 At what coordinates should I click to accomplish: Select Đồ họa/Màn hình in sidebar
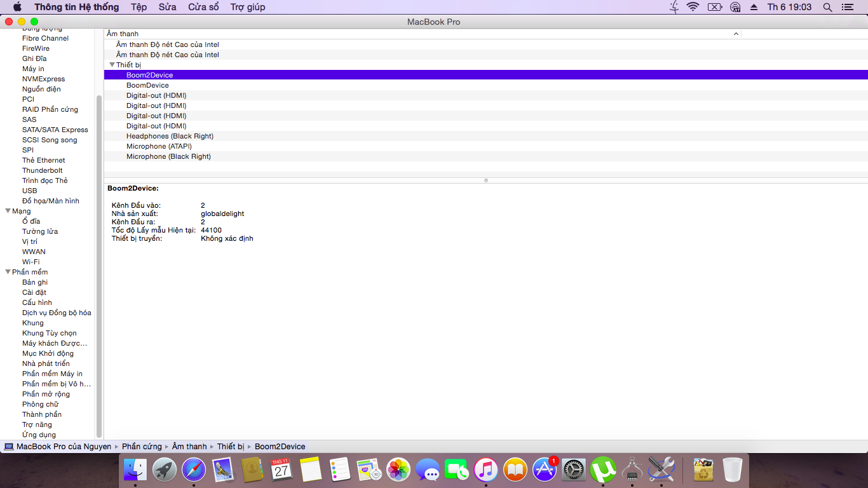point(51,201)
